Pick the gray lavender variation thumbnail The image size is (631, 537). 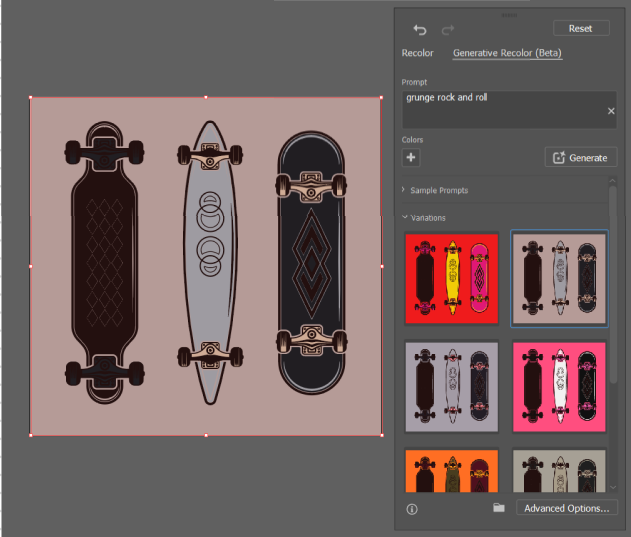(451, 386)
